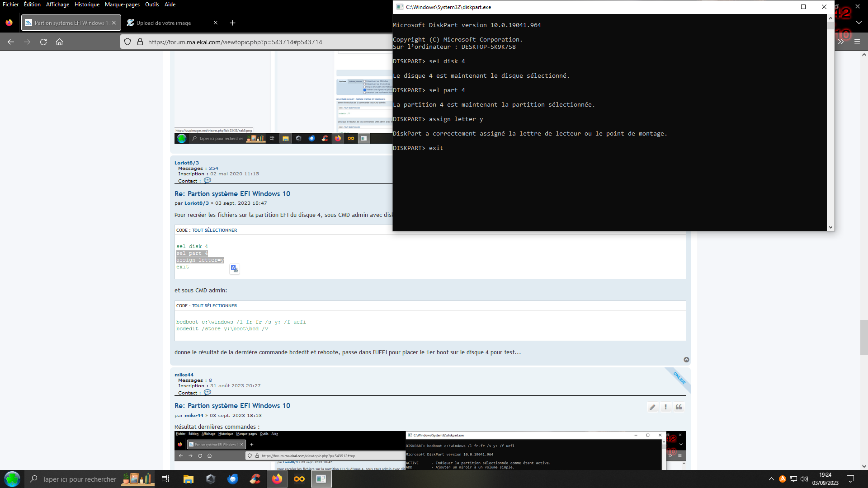Show hidden system tray icons chevron
This screenshot has width=868, height=488.
(771, 479)
